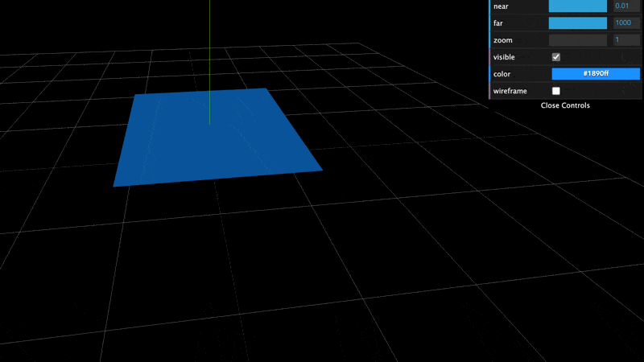Click the far slider bar
Viewport: 644px width, 362px height.
[577, 23]
